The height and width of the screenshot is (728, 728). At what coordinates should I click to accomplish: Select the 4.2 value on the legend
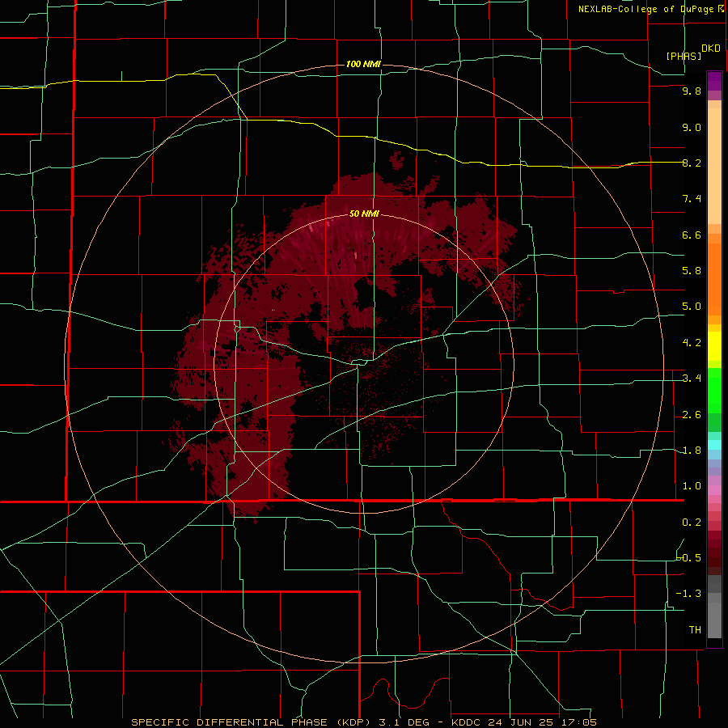coord(692,343)
